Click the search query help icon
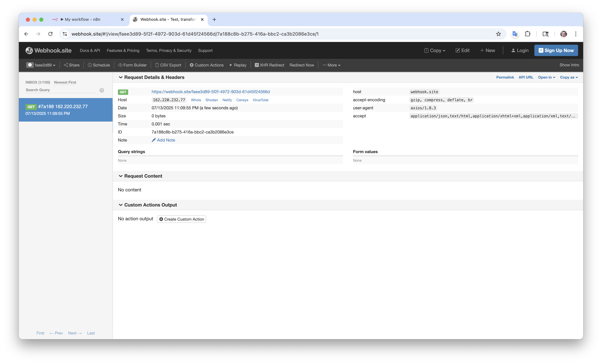The image size is (602, 364). click(x=102, y=90)
